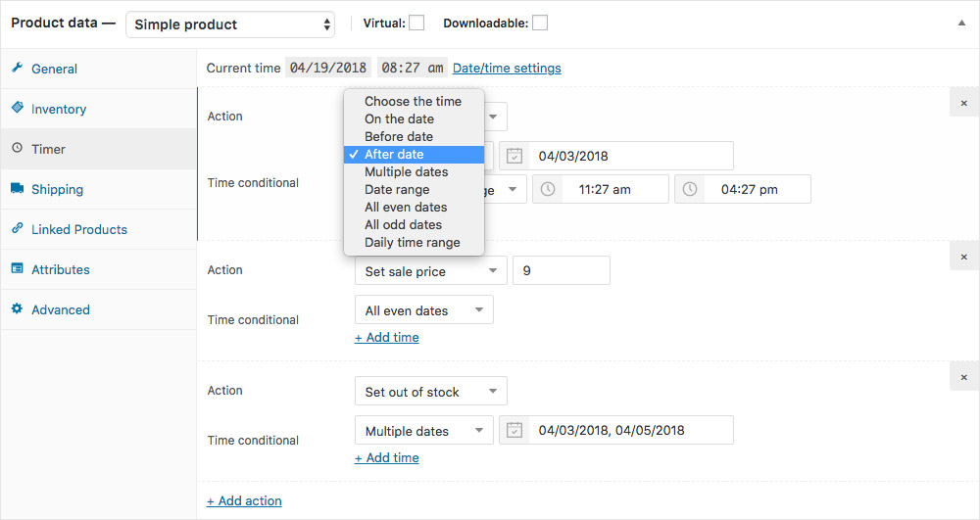Click the Shipping truck icon

(18, 189)
